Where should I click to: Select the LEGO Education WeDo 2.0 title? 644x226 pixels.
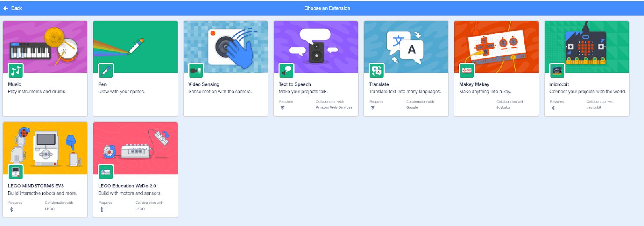pos(127,186)
